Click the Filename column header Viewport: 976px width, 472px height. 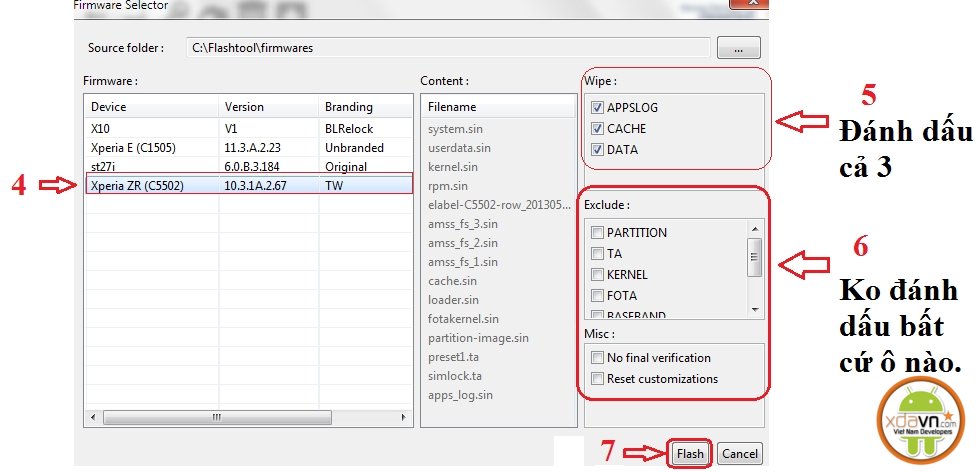click(499, 107)
